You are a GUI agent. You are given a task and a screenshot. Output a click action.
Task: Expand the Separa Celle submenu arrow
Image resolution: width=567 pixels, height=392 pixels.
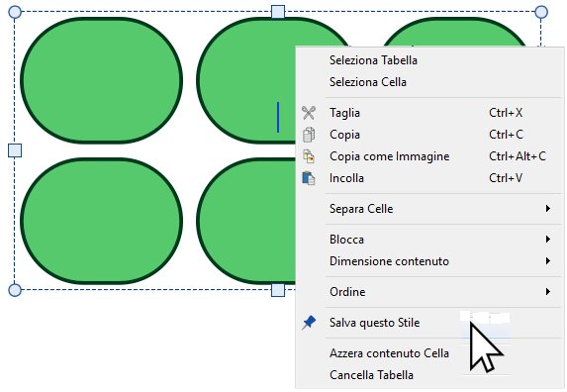pyautogui.click(x=548, y=208)
